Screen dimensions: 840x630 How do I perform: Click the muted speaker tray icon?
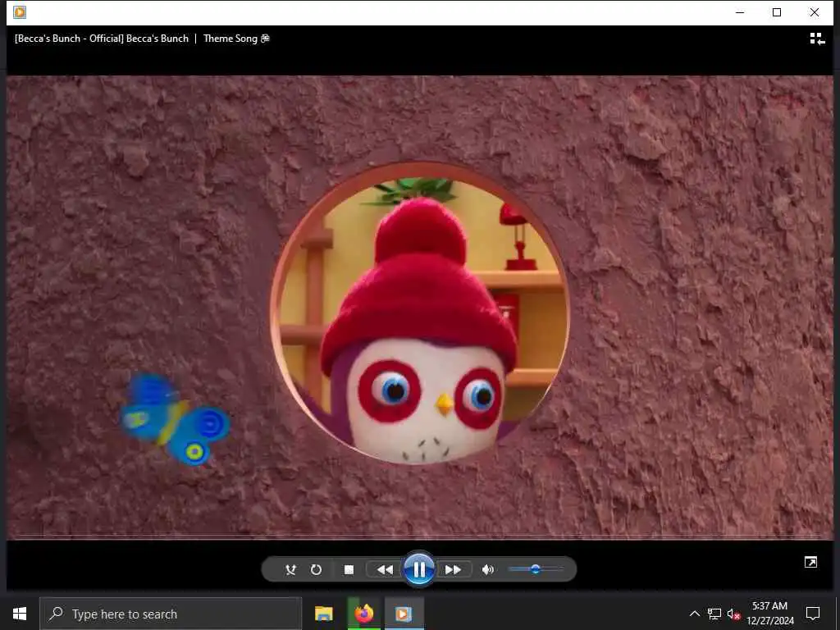tap(733, 614)
